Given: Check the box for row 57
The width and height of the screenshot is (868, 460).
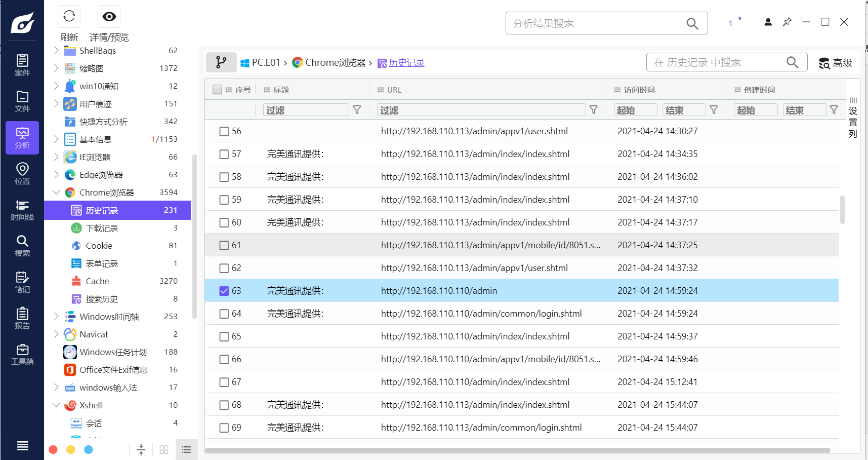Looking at the screenshot, I should click(224, 155).
